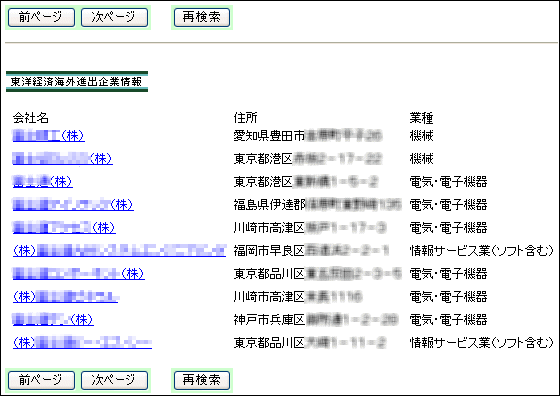
Task: Click the 業種 column header
Action: 422,117
